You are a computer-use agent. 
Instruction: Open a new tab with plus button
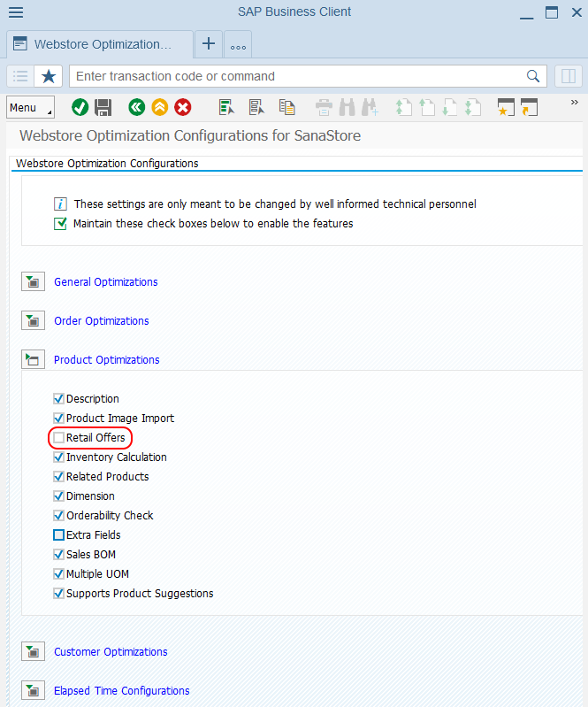pyautogui.click(x=208, y=44)
